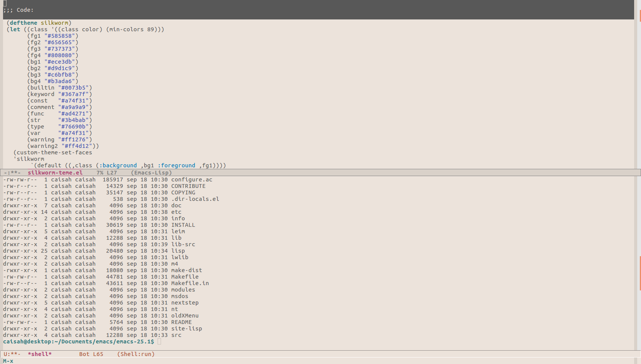Click the 7% buffer position indicator
641x364 pixels.
[x=100, y=173]
